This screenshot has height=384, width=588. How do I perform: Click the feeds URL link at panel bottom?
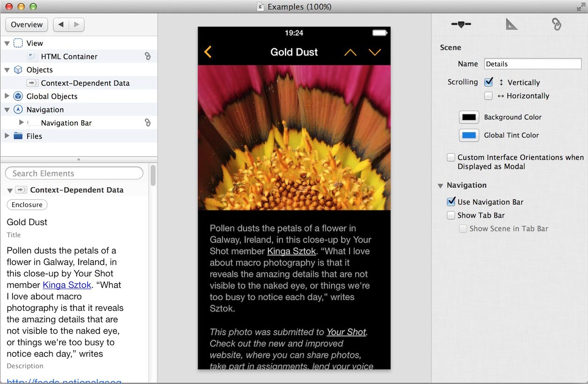[x=64, y=380]
